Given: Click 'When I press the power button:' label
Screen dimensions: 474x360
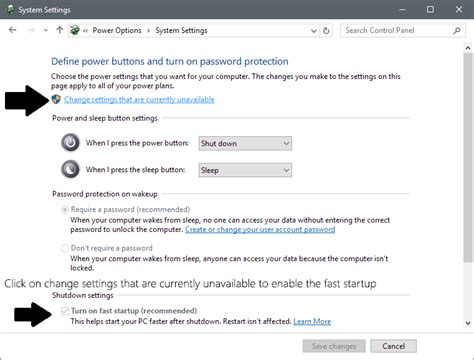Looking at the screenshot, I should click(137, 143).
